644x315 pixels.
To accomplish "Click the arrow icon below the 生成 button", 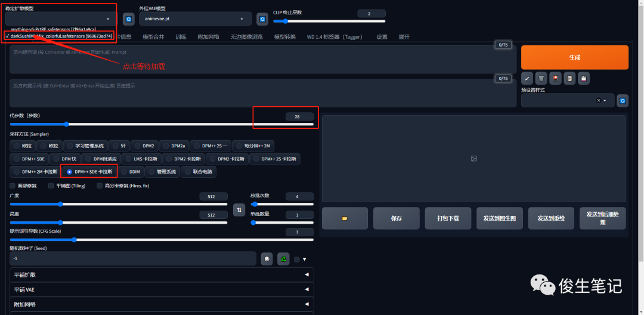I will [527, 78].
